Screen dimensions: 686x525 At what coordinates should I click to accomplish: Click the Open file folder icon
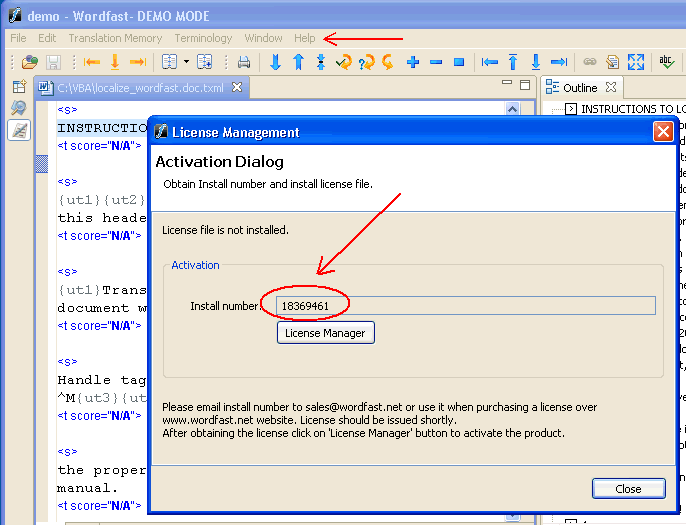click(x=30, y=62)
